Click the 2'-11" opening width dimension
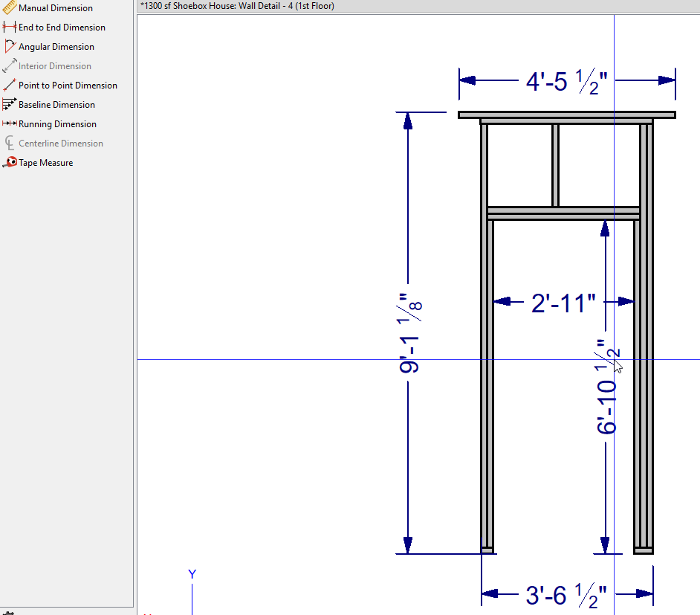Image resolution: width=700 pixels, height=615 pixels. pos(563,303)
